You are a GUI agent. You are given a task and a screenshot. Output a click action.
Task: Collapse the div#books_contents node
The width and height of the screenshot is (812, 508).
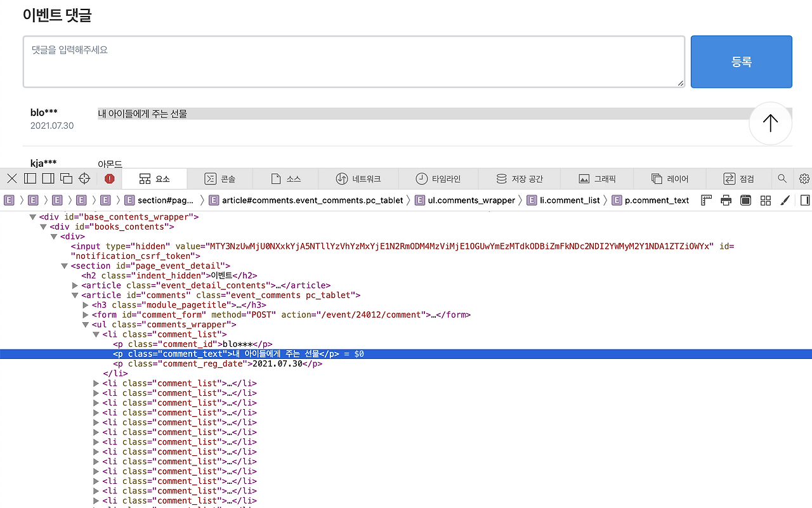tap(43, 226)
